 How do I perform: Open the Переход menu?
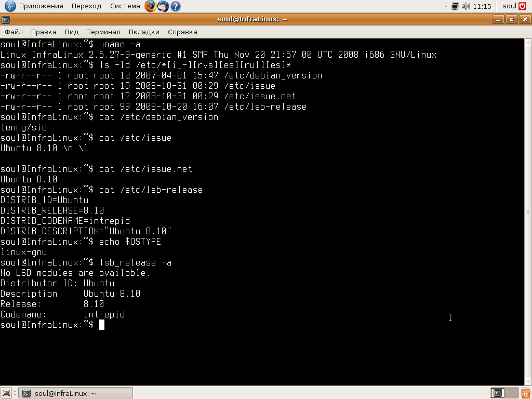[x=87, y=6]
